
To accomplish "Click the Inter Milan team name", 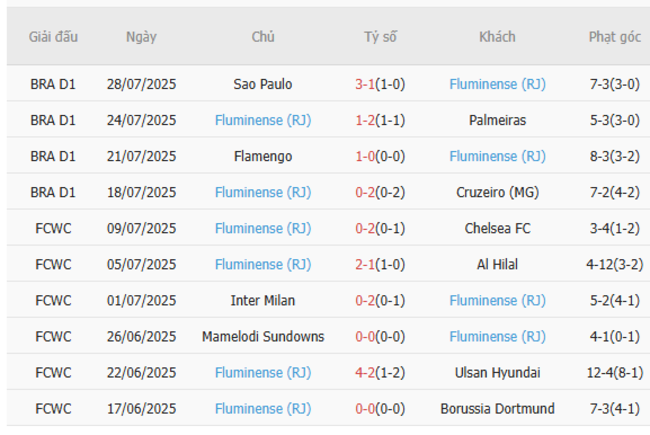I will pyautogui.click(x=263, y=300).
